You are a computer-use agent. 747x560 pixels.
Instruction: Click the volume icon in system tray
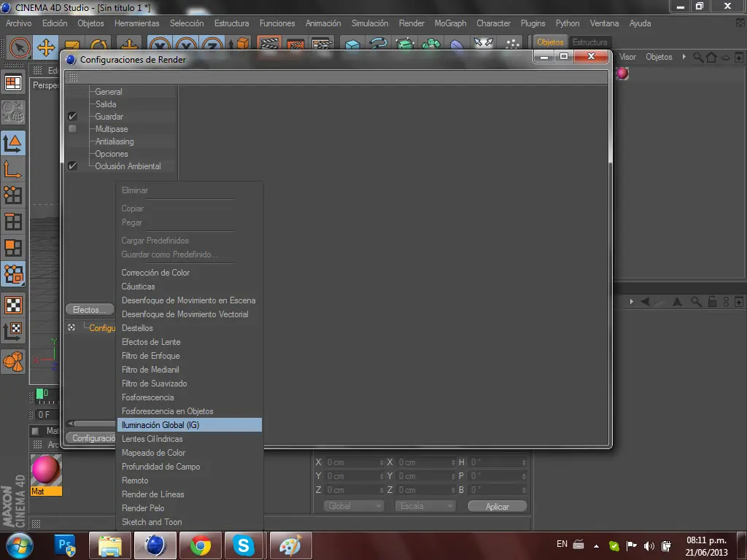649,545
